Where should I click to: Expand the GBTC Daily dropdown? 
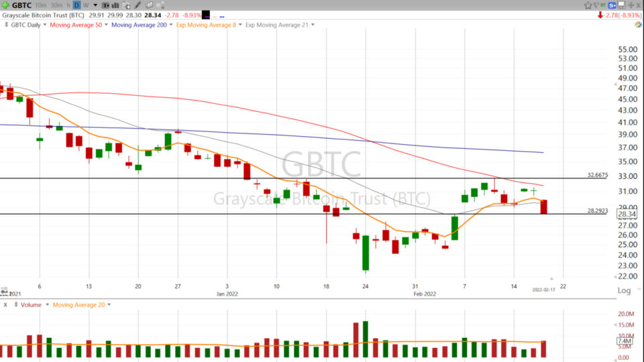28,25
